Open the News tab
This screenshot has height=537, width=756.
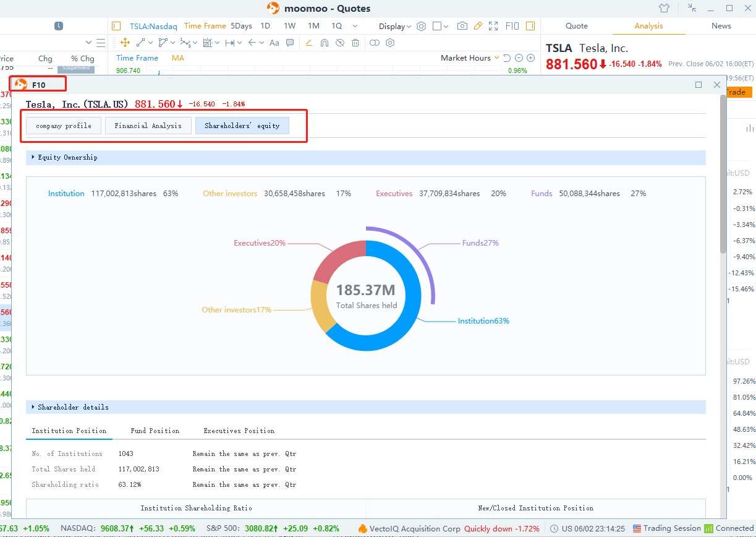click(x=721, y=26)
